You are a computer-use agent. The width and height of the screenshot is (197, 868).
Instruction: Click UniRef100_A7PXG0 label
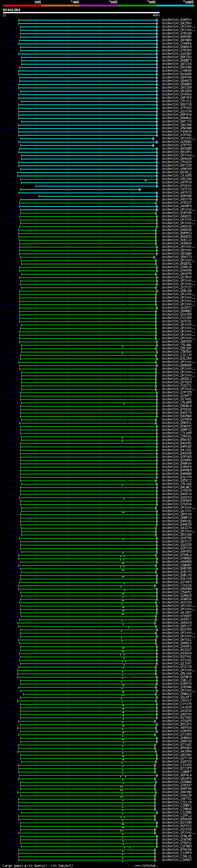(176, 108)
